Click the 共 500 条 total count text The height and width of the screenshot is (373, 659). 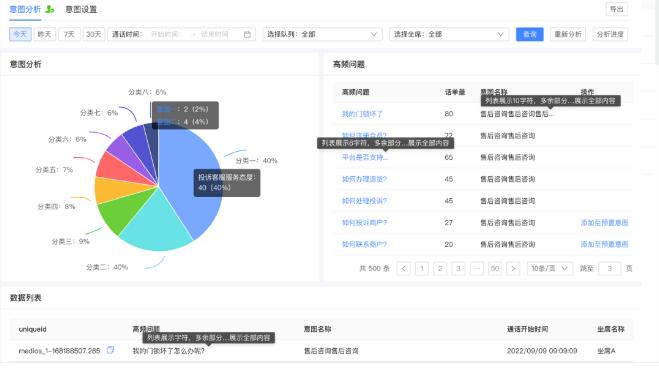(374, 268)
